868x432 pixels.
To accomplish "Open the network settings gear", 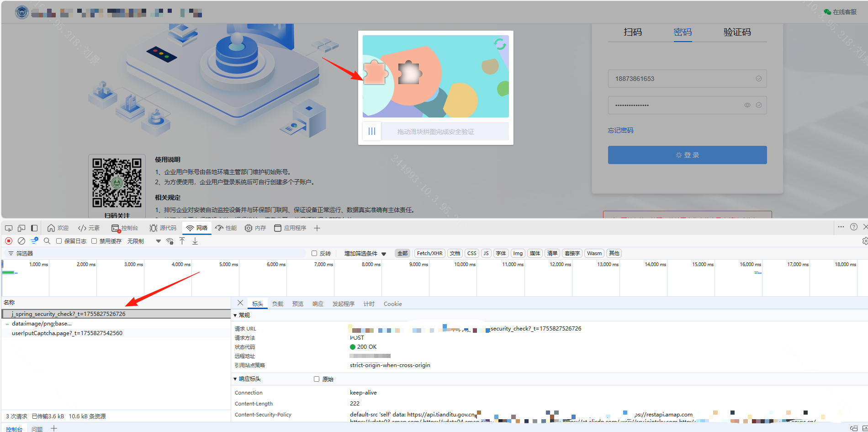I will [x=864, y=241].
